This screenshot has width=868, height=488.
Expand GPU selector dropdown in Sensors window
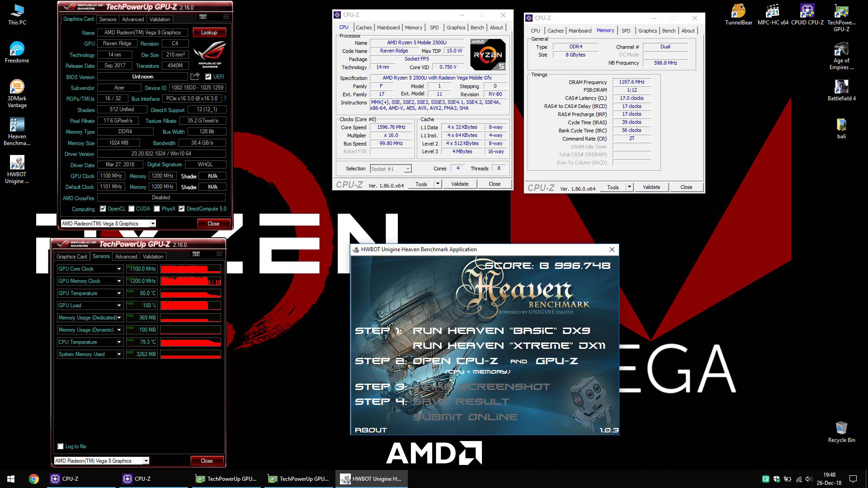pyautogui.click(x=146, y=461)
